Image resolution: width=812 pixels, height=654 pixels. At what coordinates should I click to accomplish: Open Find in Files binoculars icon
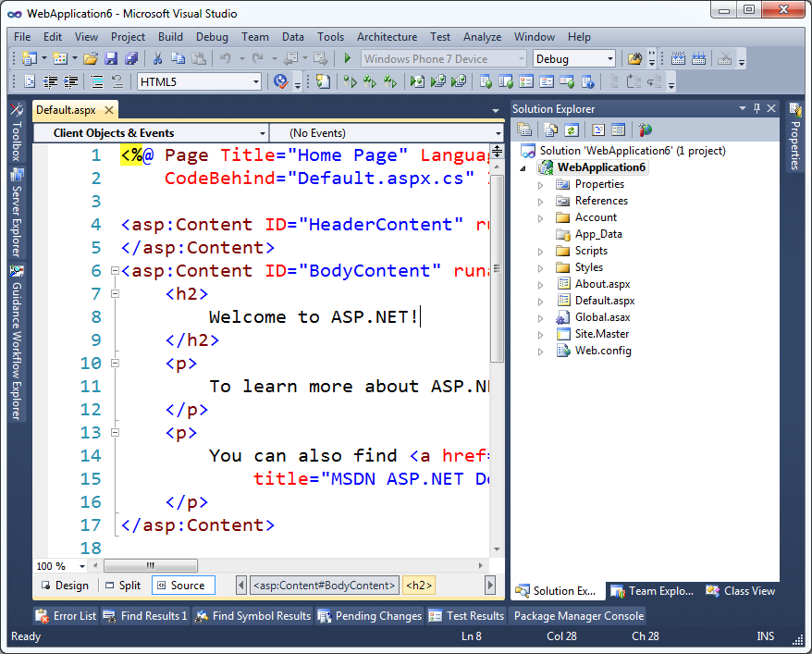tap(634, 58)
